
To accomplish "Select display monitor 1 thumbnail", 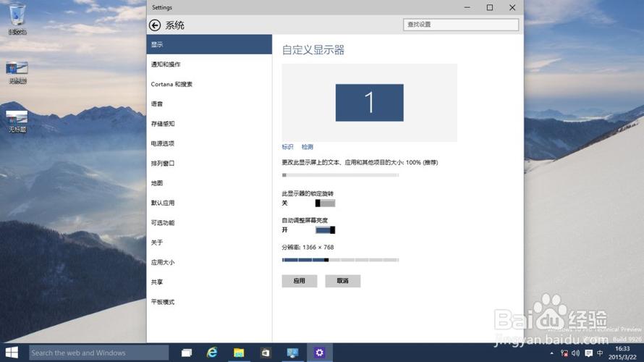I will coord(369,102).
